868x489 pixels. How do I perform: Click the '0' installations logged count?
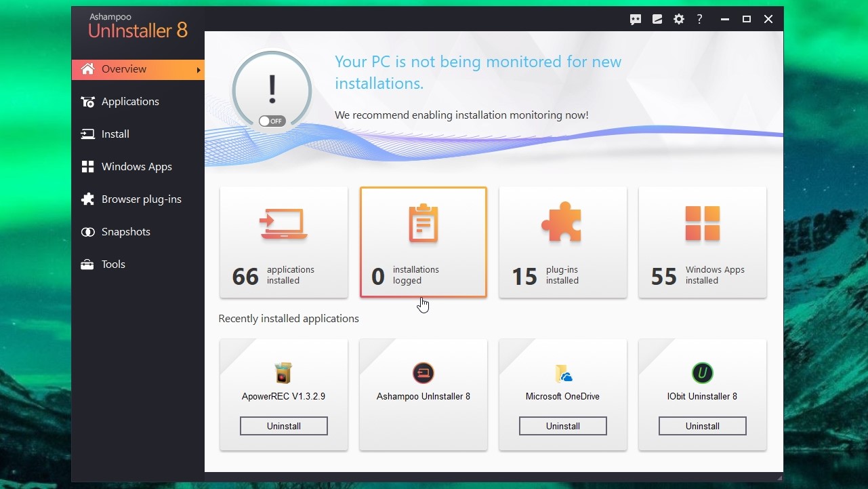coord(378,276)
